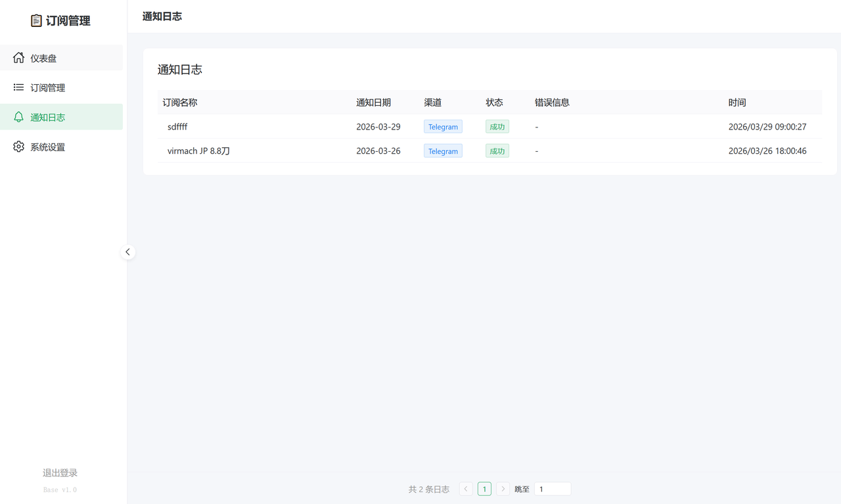Click the home icon for 仪表盘
Screen dimensions: 841x504
tap(18, 58)
